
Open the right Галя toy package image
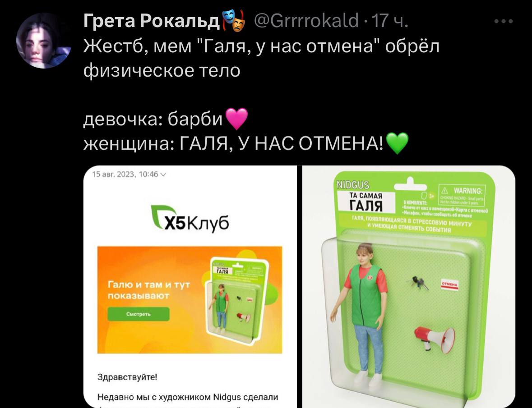[x=409, y=287]
